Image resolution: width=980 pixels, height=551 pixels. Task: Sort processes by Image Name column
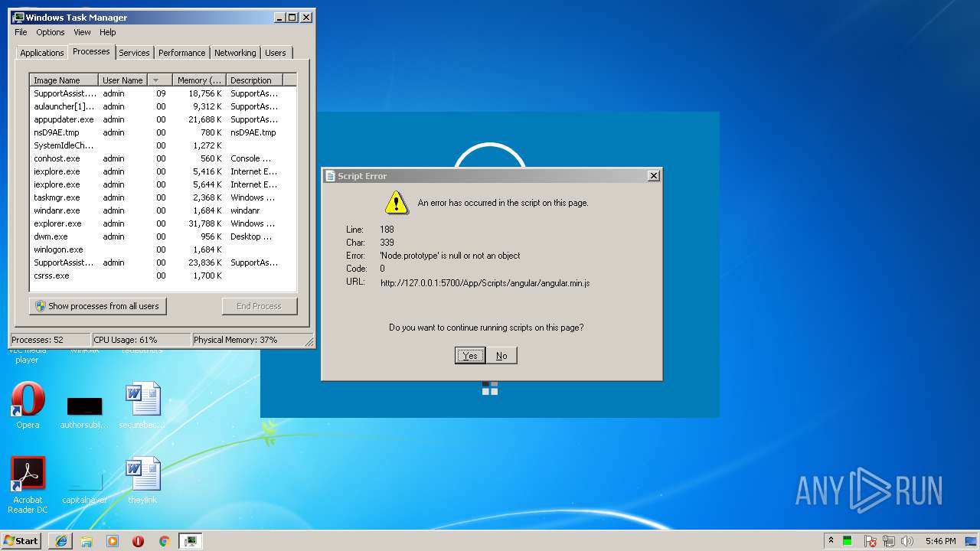[64, 80]
